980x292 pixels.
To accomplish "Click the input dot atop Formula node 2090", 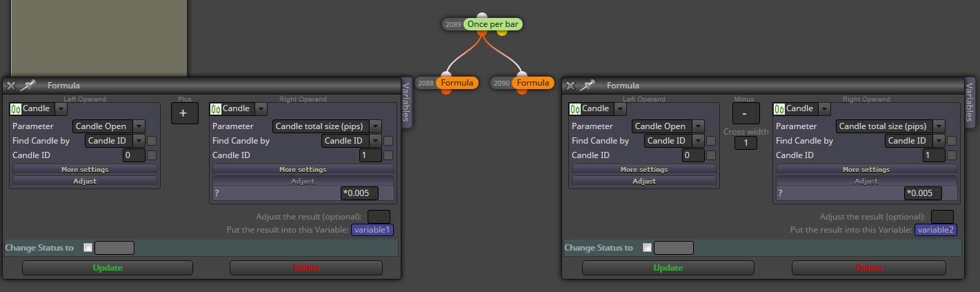I will (x=522, y=75).
